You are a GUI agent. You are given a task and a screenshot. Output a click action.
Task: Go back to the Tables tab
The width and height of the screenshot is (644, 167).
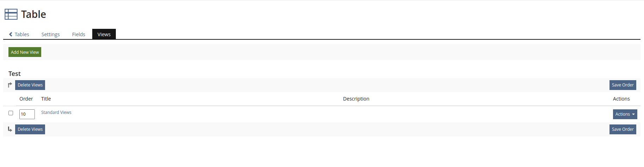21,34
